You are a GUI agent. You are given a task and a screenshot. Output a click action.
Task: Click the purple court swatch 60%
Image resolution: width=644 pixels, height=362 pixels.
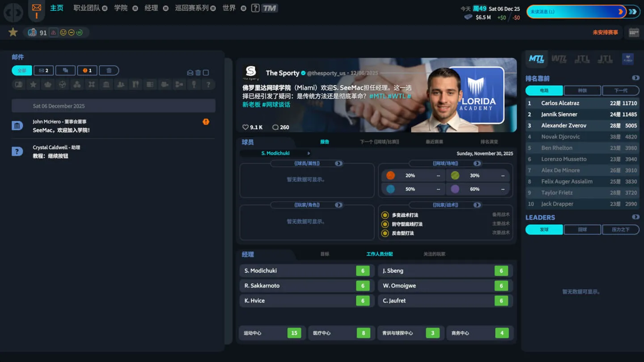point(455,189)
